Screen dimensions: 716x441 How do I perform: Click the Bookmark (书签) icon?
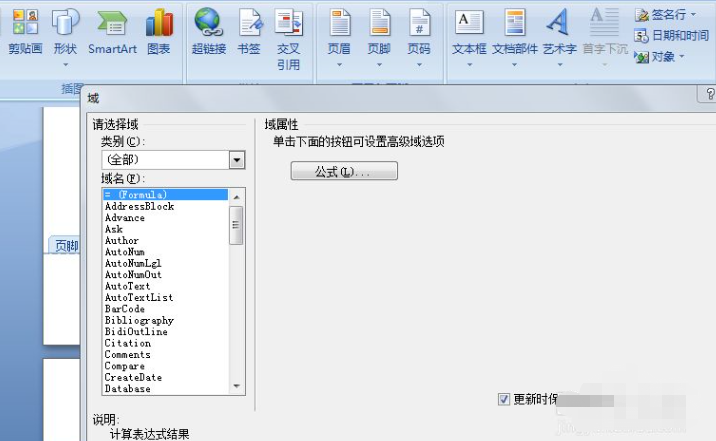[249, 30]
